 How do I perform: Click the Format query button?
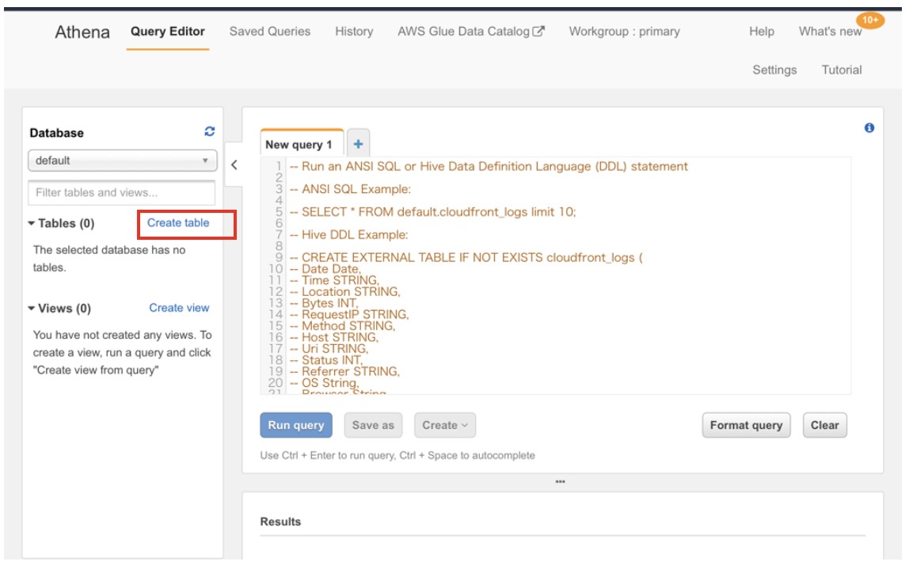click(x=745, y=425)
